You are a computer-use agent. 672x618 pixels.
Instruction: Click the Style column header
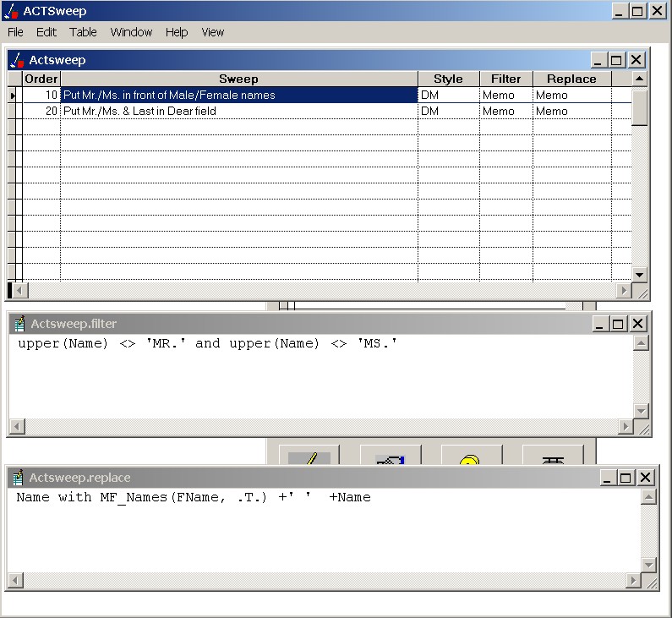point(448,79)
